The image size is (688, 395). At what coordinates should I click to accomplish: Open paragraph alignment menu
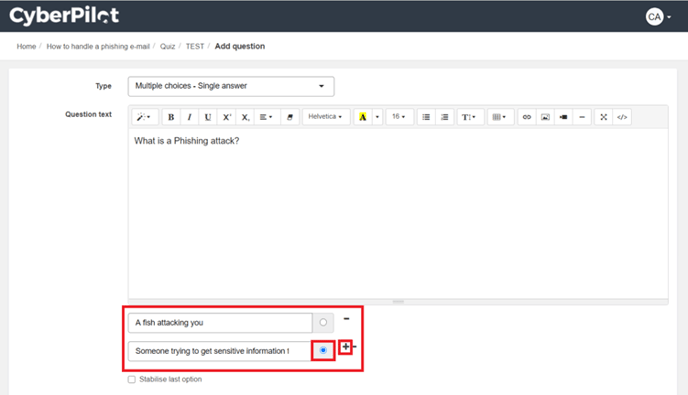(x=266, y=117)
